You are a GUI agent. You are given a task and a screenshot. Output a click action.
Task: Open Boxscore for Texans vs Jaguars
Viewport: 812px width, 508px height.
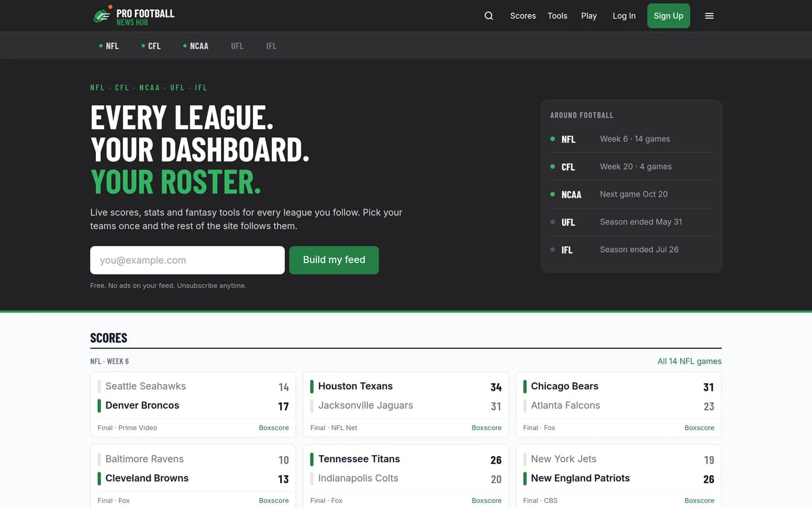[487, 428]
